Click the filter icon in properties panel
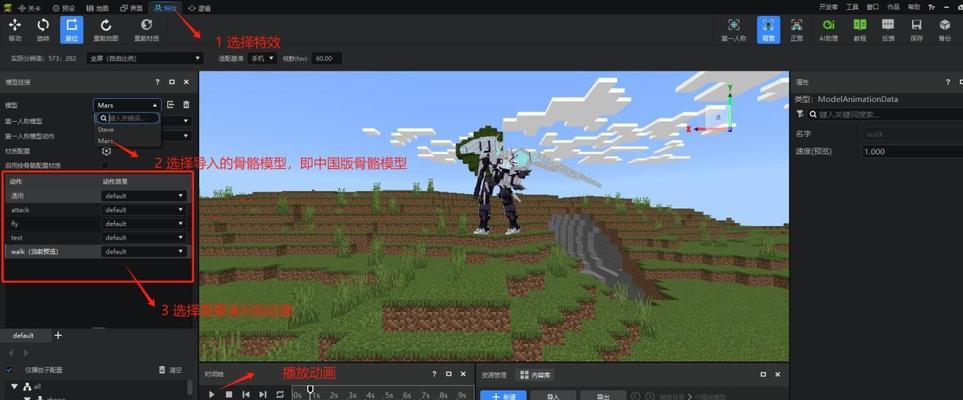This screenshot has height=400, width=963. pos(800,114)
